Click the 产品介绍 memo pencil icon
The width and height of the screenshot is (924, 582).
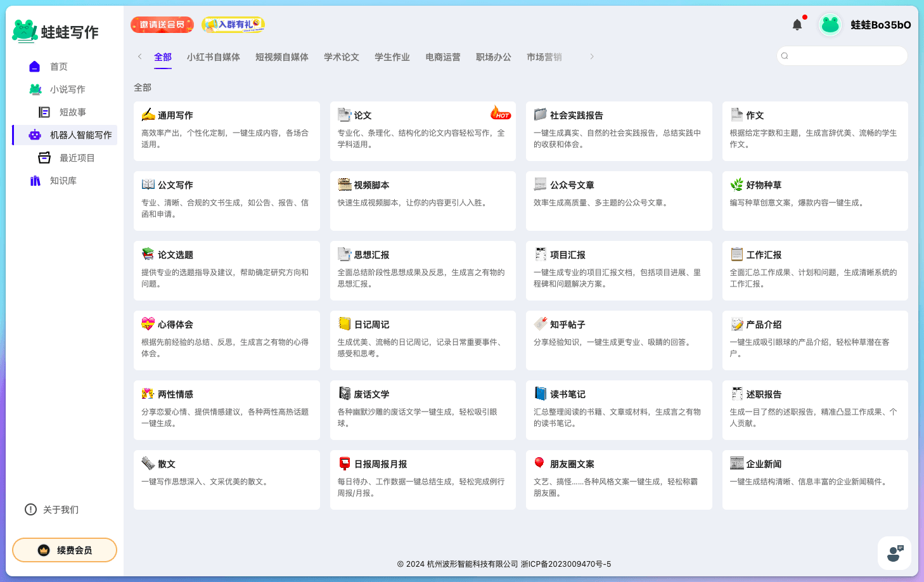tap(736, 324)
